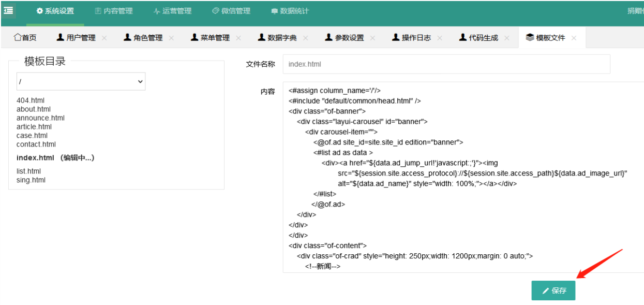Click the 内容 field label

pos(267,92)
